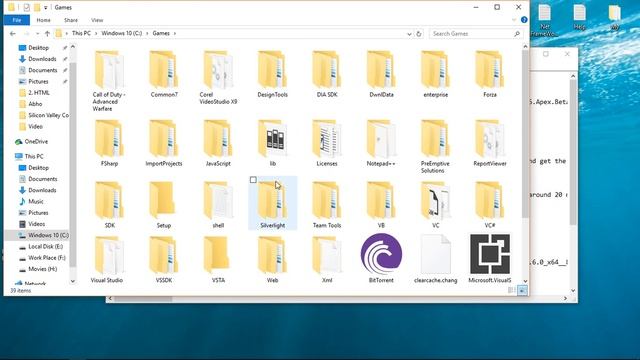This screenshot has width=640, height=360.
Task: Select the BitTorrent application icon
Action: tap(381, 254)
